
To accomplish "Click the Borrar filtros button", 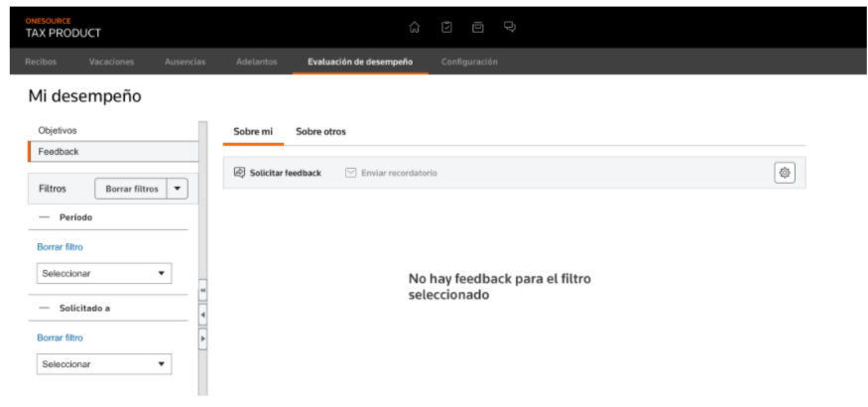I will pos(132,189).
